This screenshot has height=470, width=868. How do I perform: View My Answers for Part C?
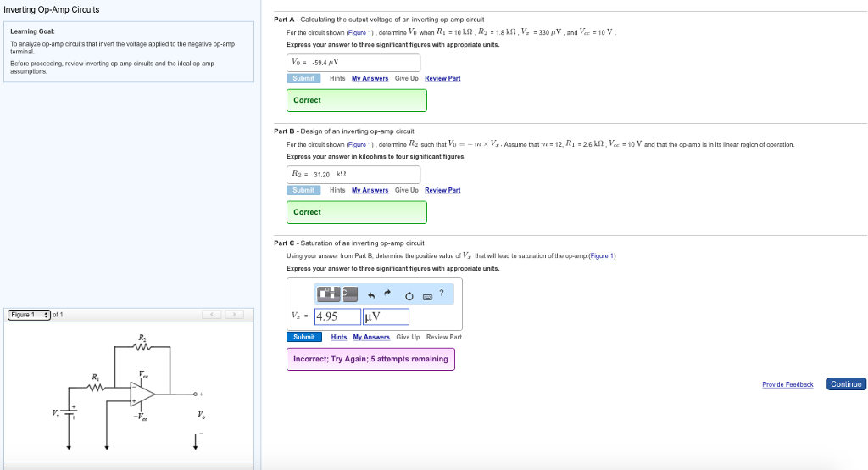[371, 337]
